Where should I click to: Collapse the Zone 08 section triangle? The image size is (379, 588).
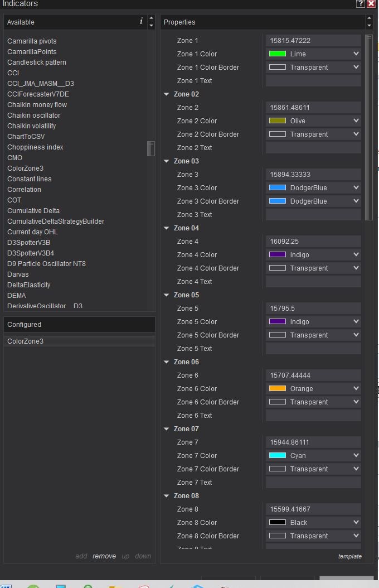pos(167,496)
